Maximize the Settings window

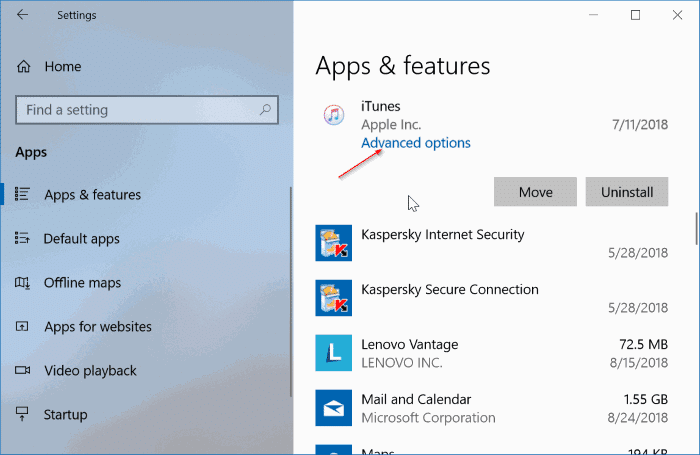pos(635,15)
